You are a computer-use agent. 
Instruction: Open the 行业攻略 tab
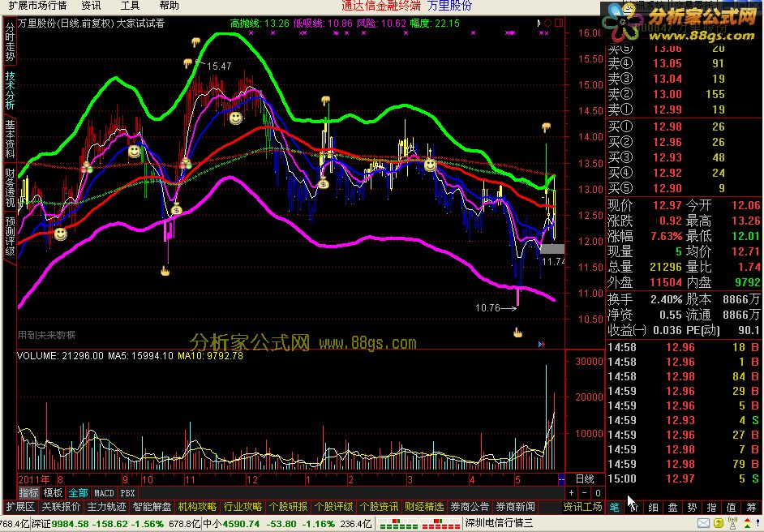click(x=243, y=507)
